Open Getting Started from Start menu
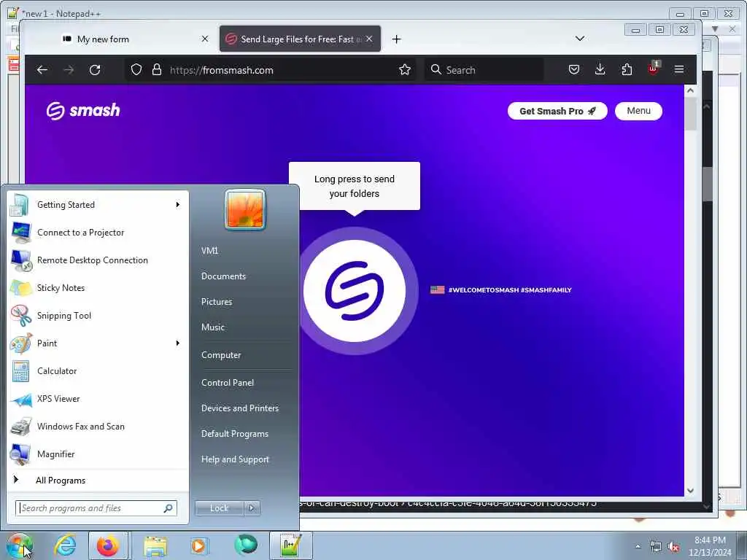 coord(98,205)
